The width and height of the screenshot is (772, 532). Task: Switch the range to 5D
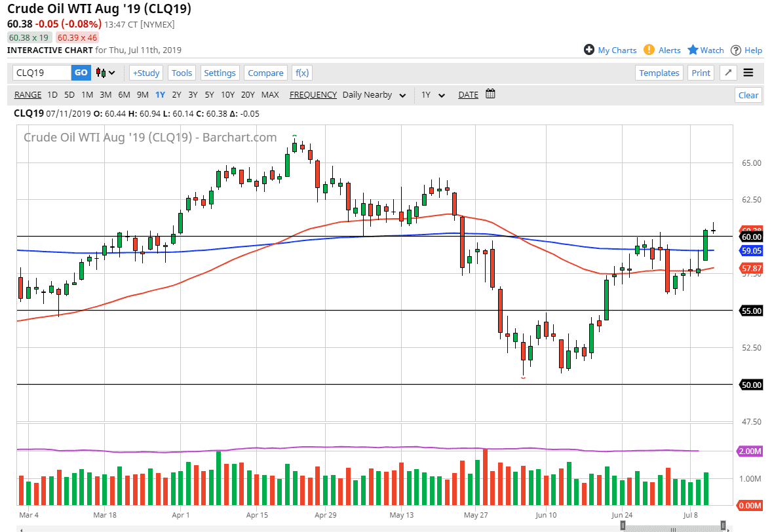pos(69,94)
